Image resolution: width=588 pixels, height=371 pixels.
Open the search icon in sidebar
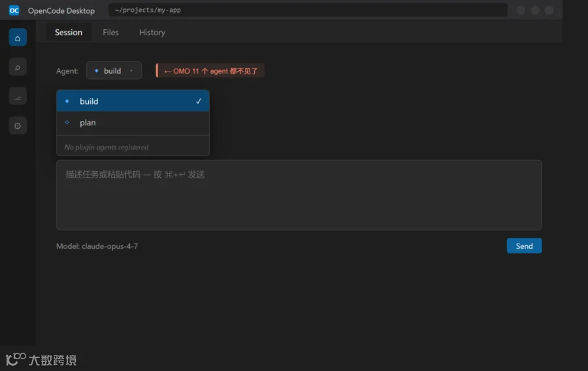click(x=18, y=67)
